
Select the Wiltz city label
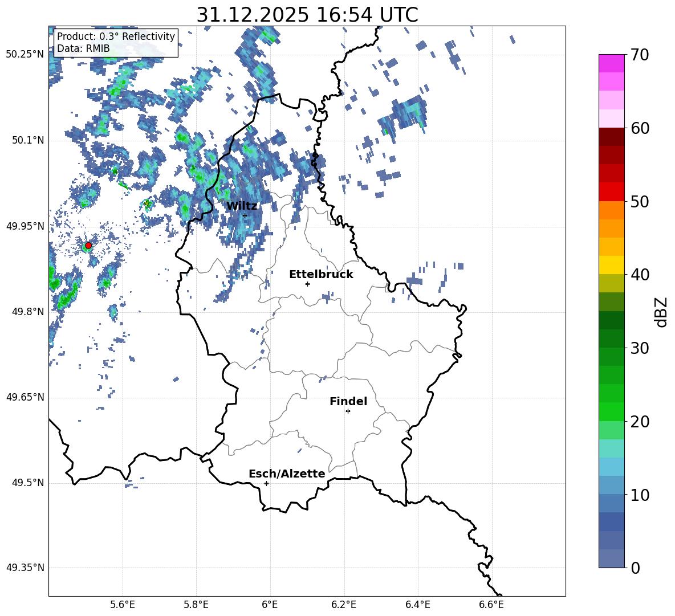(242, 206)
